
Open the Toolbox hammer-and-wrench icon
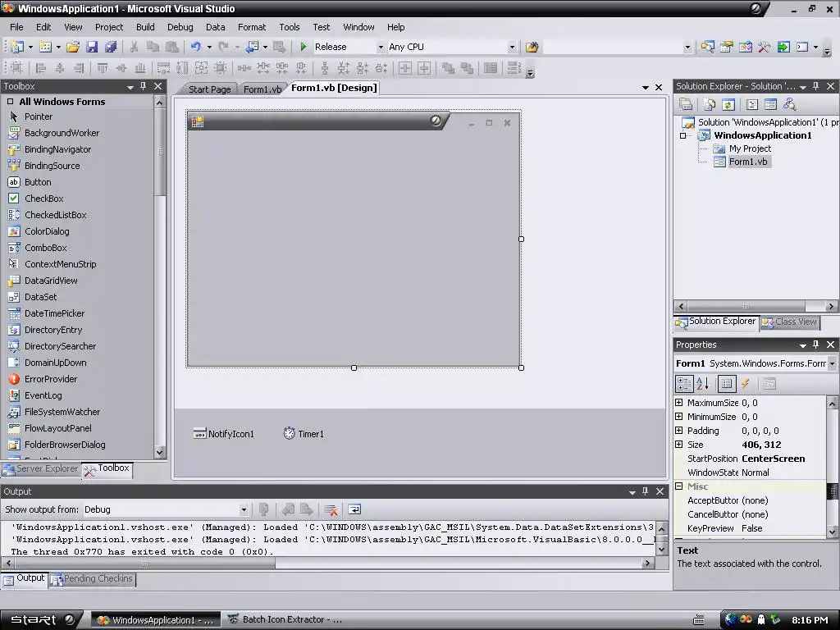click(764, 47)
